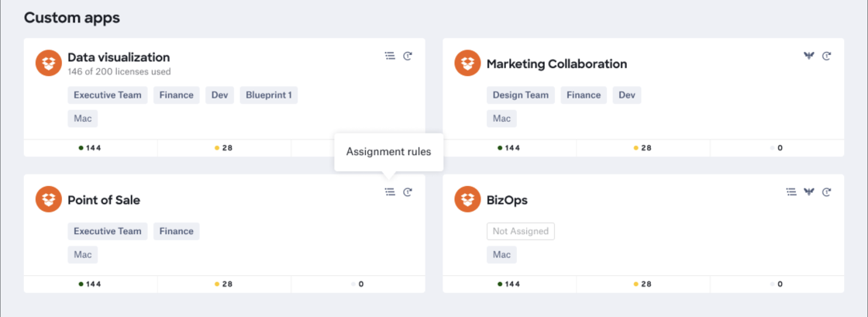Click the list icon on BizOps card
This screenshot has height=317, width=868.
(791, 191)
